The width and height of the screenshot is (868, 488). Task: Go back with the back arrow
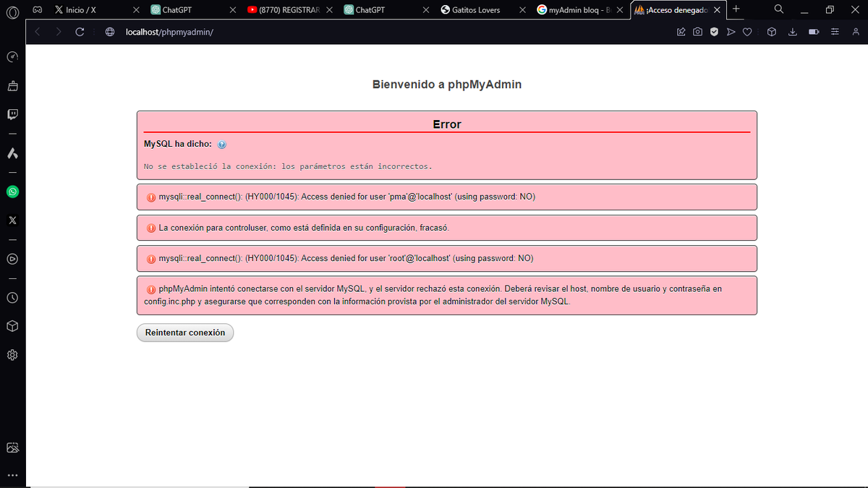pos(38,32)
